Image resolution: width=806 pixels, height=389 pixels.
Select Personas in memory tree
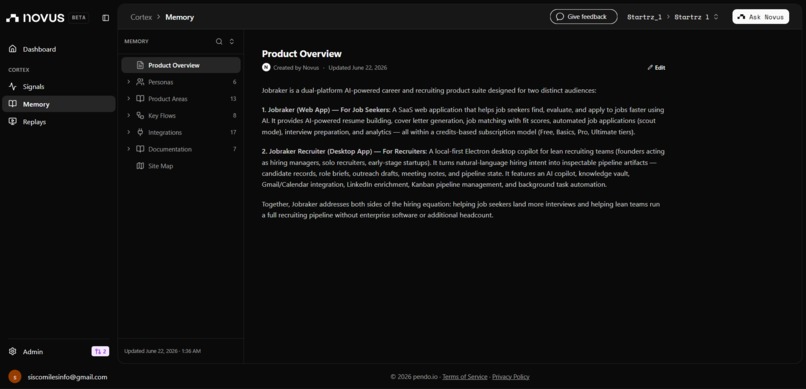[x=181, y=82]
